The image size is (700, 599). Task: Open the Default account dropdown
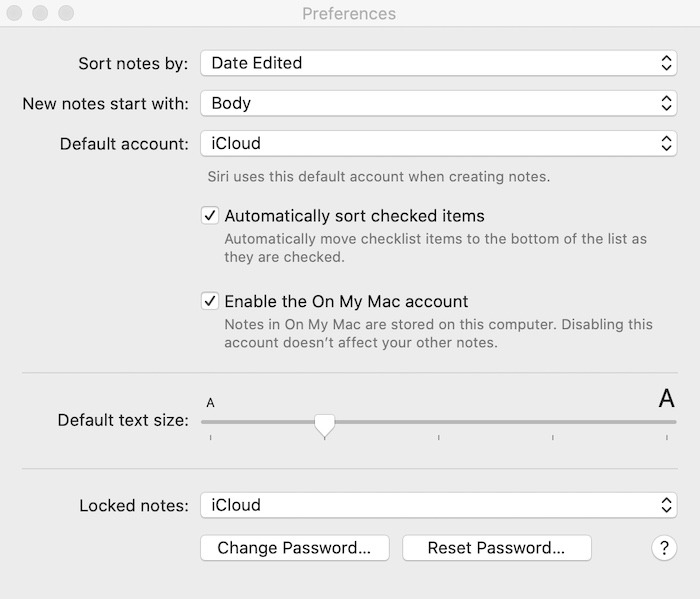tap(438, 143)
